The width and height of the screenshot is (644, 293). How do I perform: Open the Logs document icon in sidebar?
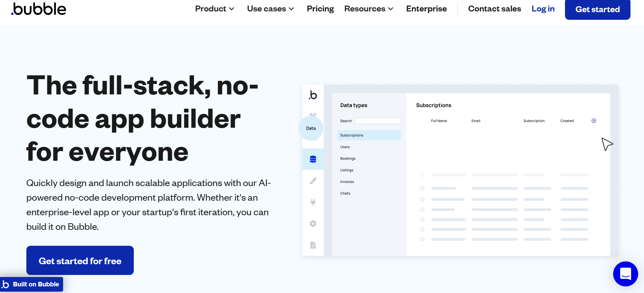pos(313,245)
